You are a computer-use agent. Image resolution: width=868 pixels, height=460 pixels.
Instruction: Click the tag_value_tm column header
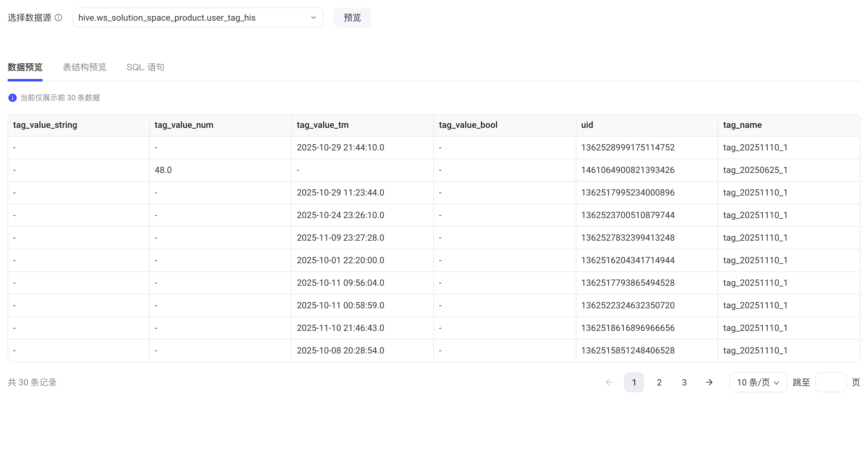coord(363,125)
